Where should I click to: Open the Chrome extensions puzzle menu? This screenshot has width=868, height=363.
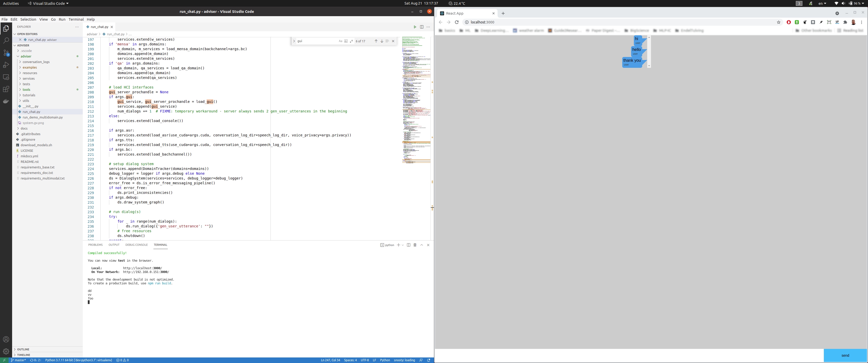[x=845, y=22]
